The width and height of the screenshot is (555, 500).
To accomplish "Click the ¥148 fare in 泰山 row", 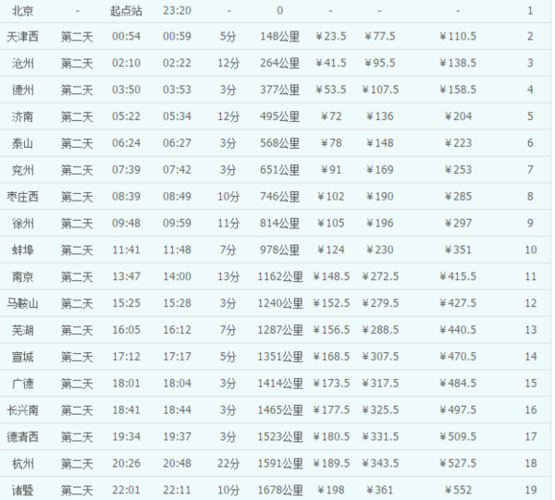I will click(x=380, y=143).
